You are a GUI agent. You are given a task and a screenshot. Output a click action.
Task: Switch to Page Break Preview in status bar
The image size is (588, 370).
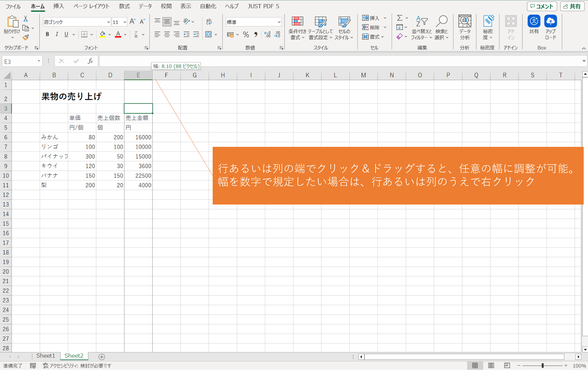click(x=507, y=365)
